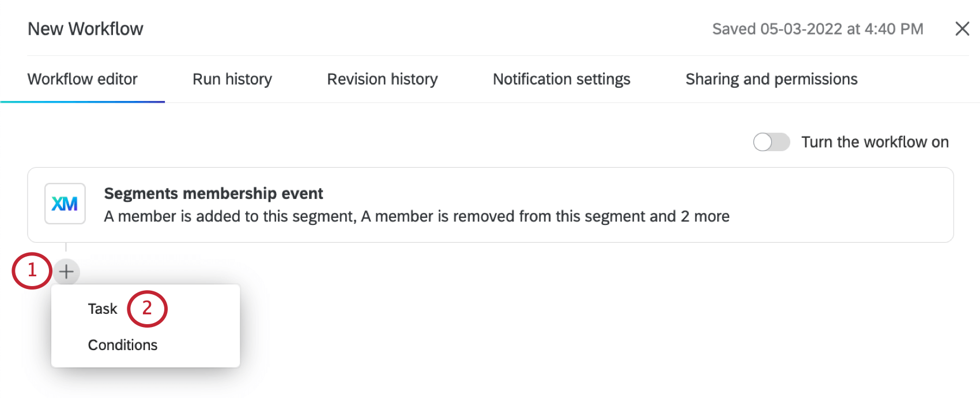Switch to the Run history tab
The image size is (980, 398).
(232, 79)
